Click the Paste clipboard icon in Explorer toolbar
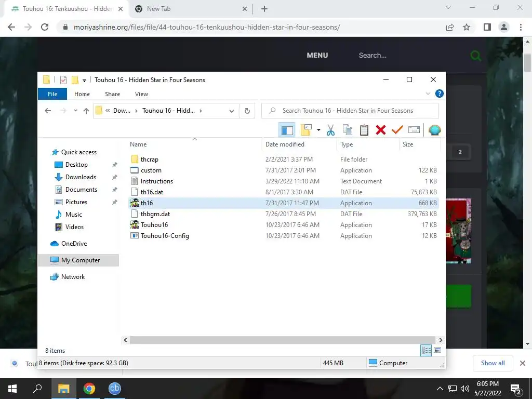Viewport: 532px width, 399px height. click(x=364, y=130)
